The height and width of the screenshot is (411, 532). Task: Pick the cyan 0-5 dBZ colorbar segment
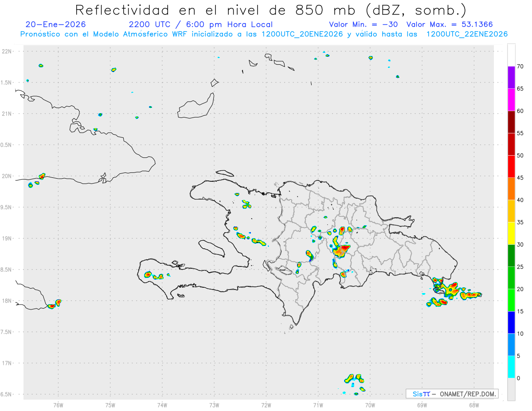click(511, 367)
